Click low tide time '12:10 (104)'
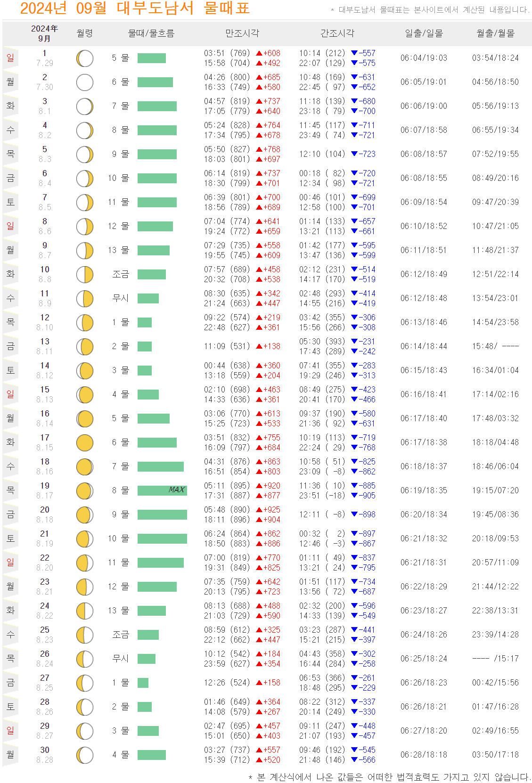Screen dimensions: 532x783 tap(322, 154)
